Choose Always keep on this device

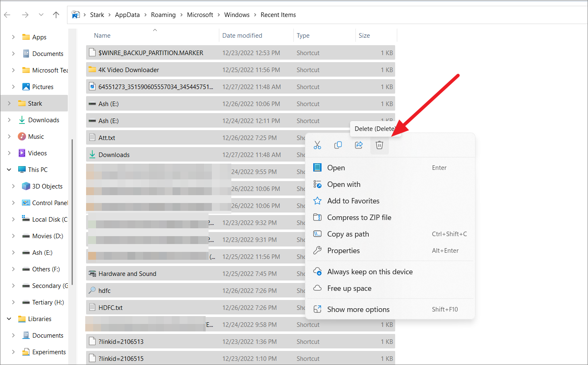click(x=370, y=271)
